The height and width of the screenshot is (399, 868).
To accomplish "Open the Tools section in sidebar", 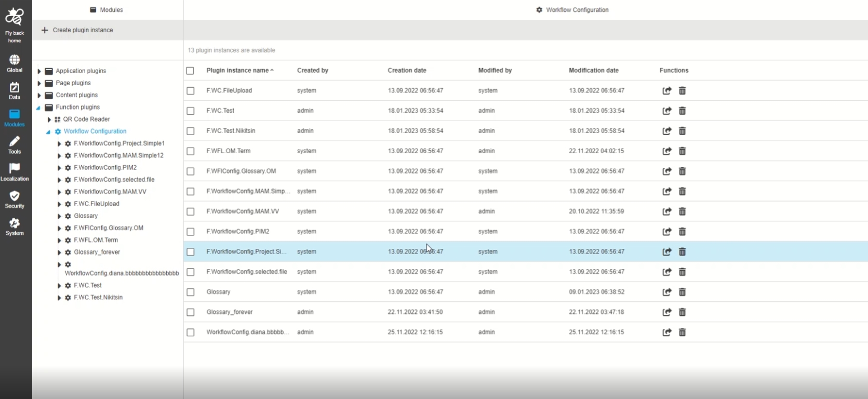I will (15, 145).
